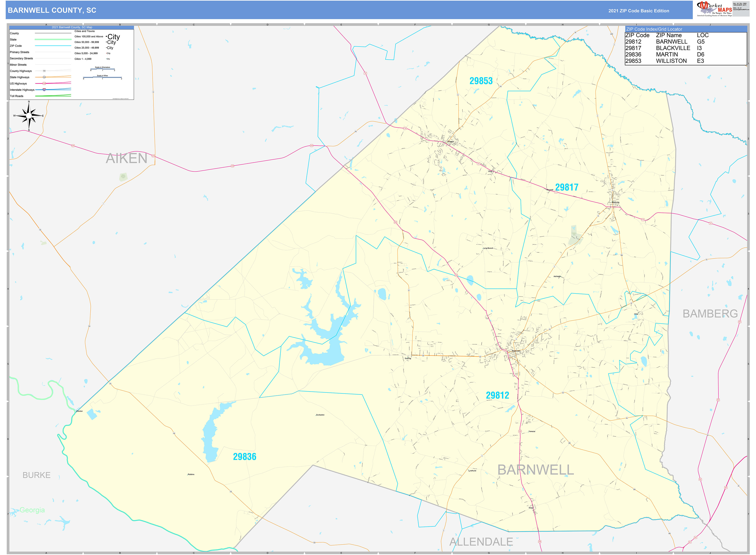Click the large 29817 ZIP label on map

[566, 187]
